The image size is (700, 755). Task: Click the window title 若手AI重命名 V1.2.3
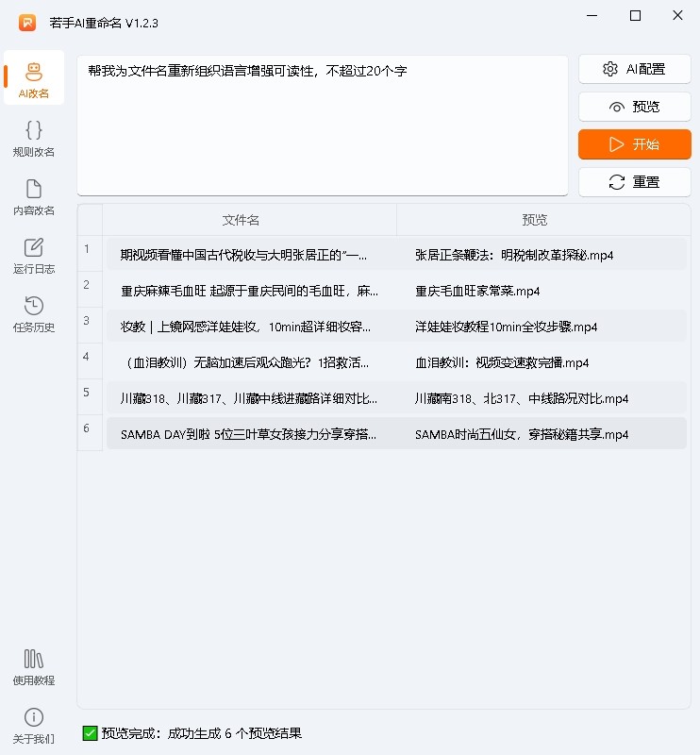click(x=104, y=23)
